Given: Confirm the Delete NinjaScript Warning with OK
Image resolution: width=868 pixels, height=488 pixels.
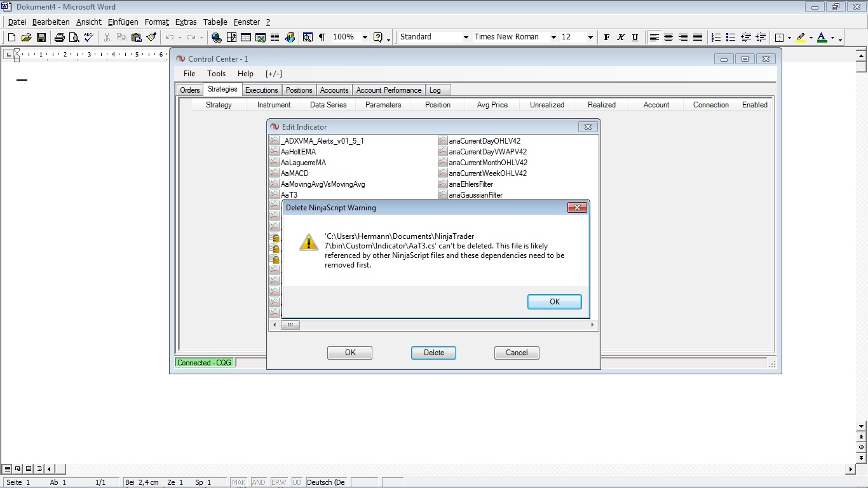Looking at the screenshot, I should [555, 302].
